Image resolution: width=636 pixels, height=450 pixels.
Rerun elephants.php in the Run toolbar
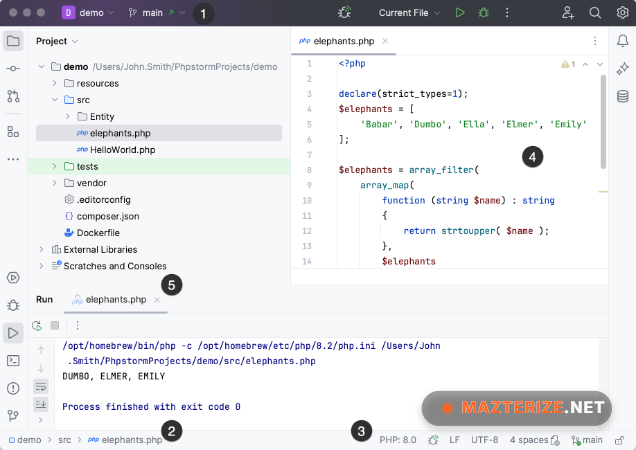37,325
